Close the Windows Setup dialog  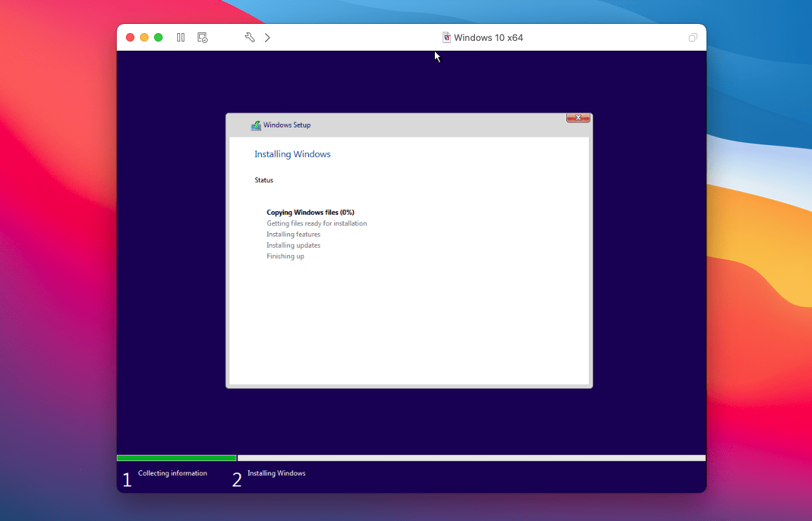click(x=578, y=118)
